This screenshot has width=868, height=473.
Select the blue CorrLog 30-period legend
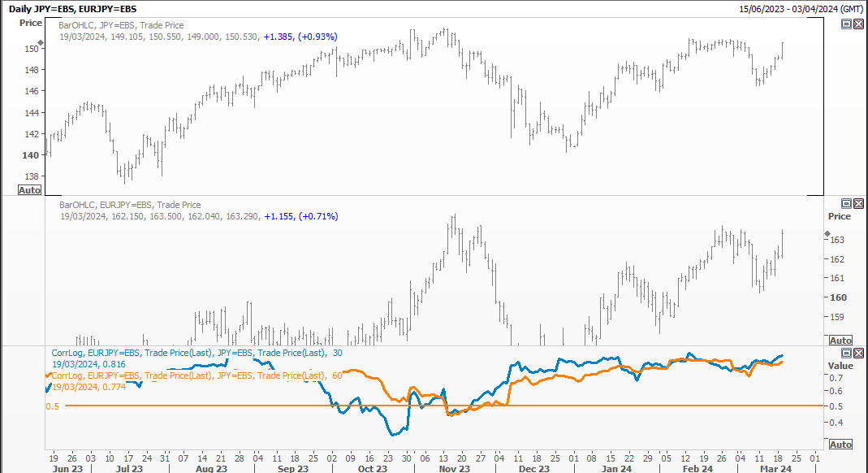click(x=197, y=353)
